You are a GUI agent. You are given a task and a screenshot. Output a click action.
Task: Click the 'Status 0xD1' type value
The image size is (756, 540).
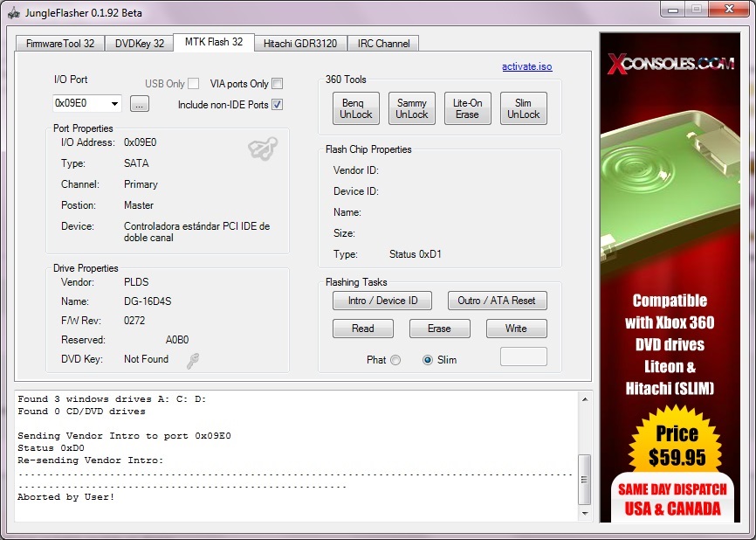pyautogui.click(x=416, y=254)
